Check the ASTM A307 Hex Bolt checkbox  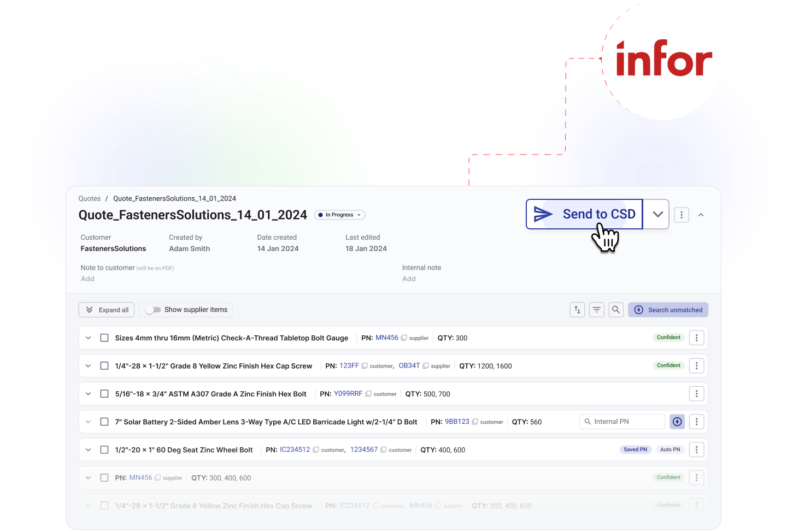tap(104, 394)
